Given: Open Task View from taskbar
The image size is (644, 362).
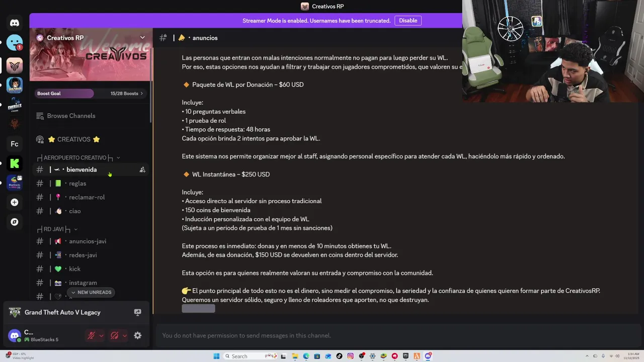Looking at the screenshot, I should click(284, 356).
